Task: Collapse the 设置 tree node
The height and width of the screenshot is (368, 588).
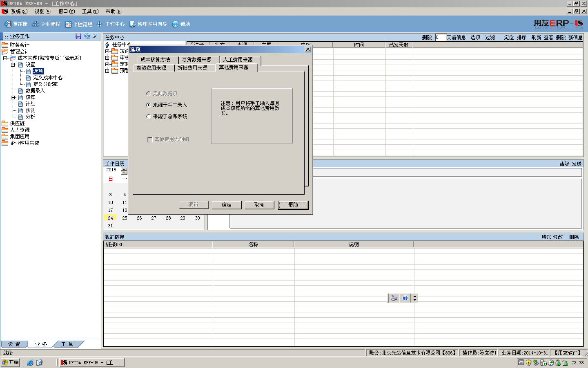Action: click(x=13, y=65)
